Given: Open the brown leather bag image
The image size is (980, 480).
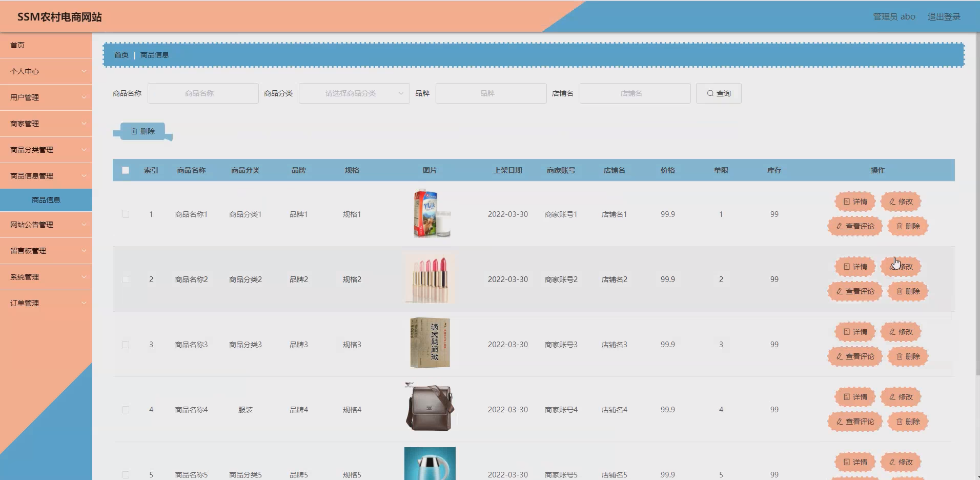Looking at the screenshot, I should tap(430, 408).
